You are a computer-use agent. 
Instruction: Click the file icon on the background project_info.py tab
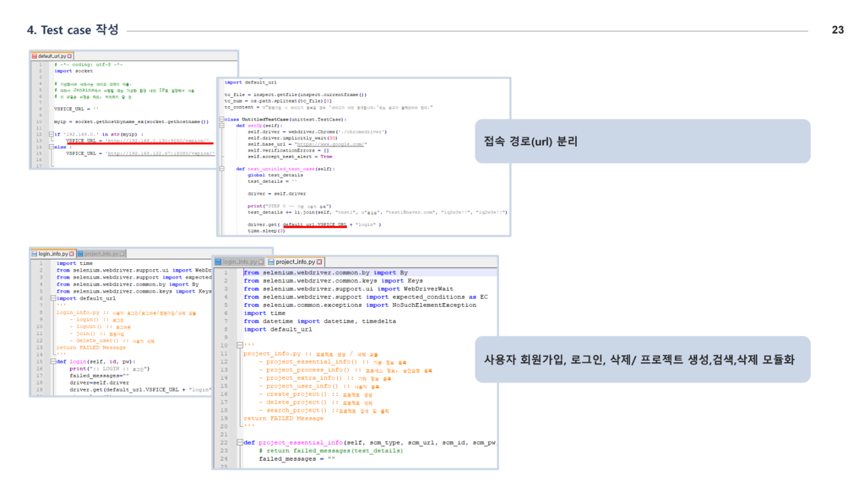pyautogui.click(x=80, y=254)
